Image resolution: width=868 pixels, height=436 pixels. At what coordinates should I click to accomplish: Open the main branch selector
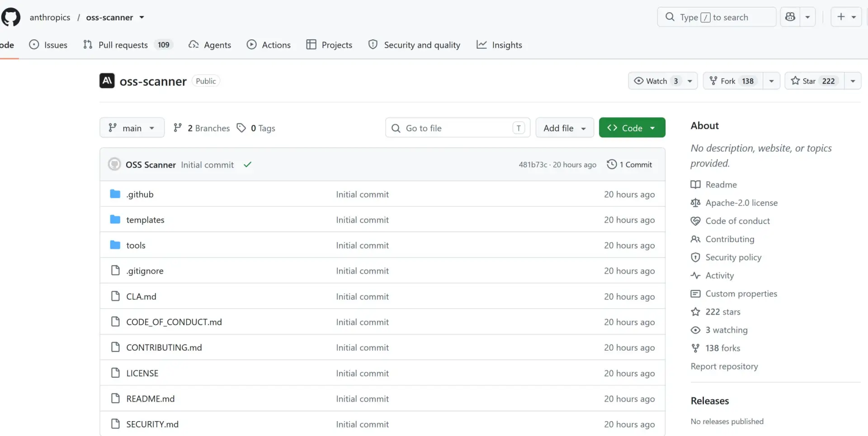tap(132, 128)
